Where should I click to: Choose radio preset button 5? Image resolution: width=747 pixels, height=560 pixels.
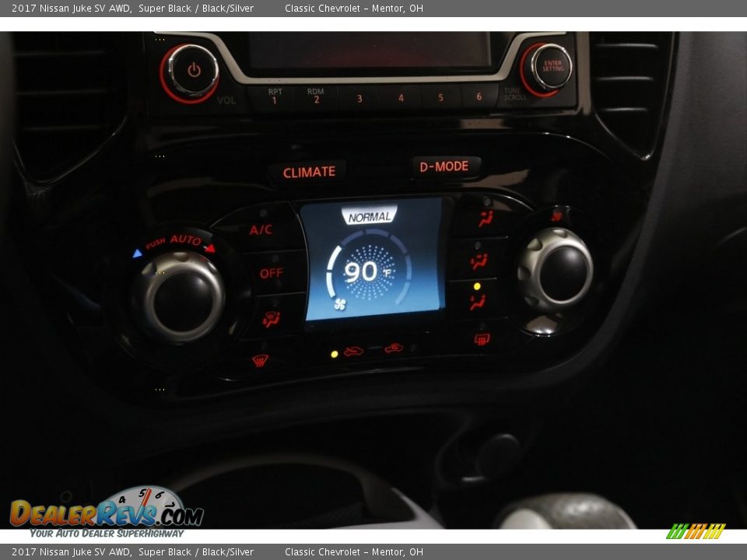(x=440, y=97)
